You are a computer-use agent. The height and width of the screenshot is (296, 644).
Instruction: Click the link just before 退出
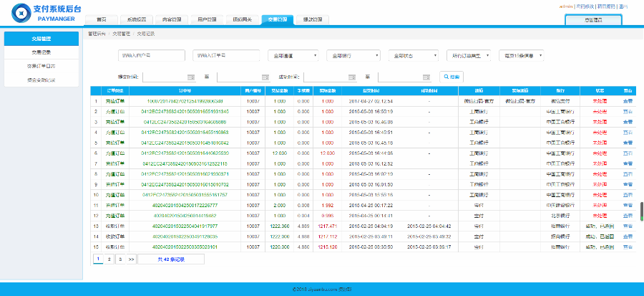606,6
